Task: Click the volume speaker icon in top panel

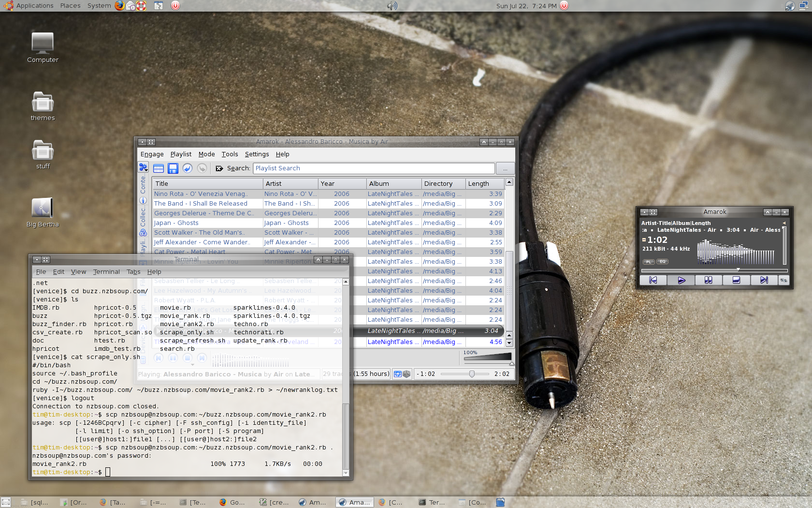Action: pyautogui.click(x=392, y=6)
